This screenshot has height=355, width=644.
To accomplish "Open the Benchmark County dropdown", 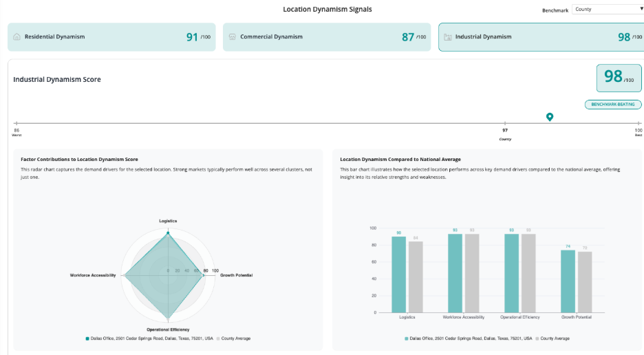I will click(x=608, y=10).
